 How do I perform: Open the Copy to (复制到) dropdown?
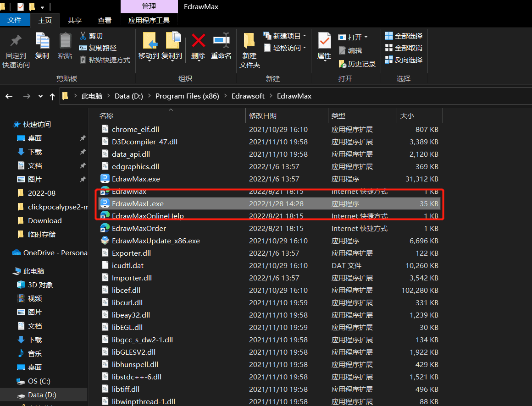click(172, 60)
